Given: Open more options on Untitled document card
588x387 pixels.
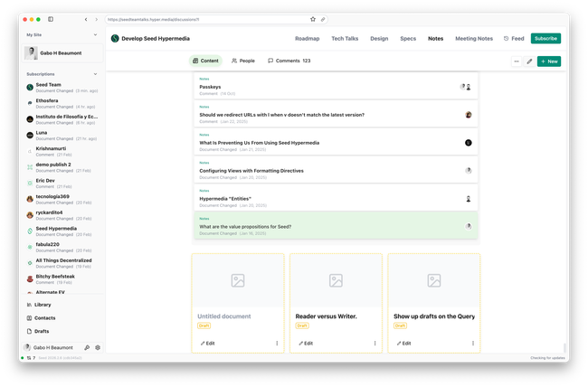Looking at the screenshot, I should coord(277,344).
